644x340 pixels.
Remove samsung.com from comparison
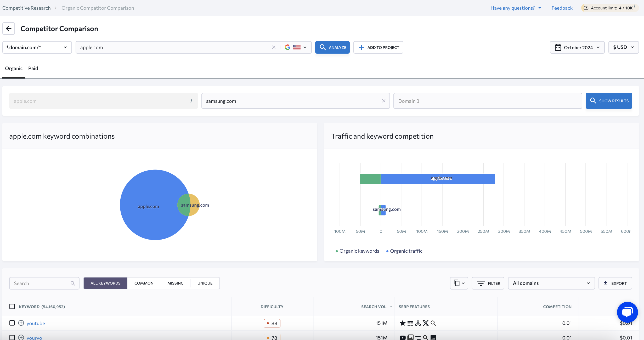click(x=384, y=101)
